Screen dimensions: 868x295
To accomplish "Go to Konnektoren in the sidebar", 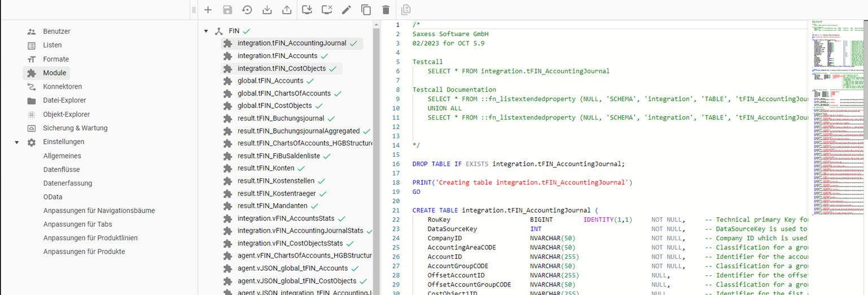I will coord(62,87).
